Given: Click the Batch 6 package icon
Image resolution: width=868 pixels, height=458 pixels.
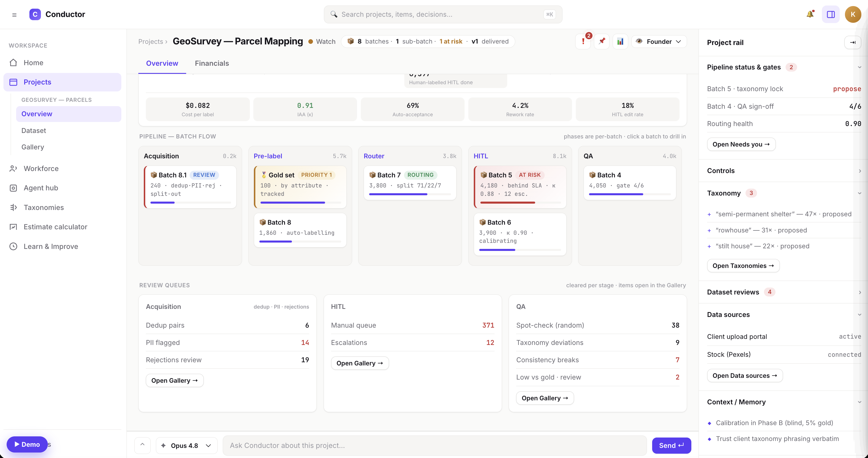Looking at the screenshot, I should (x=482, y=222).
